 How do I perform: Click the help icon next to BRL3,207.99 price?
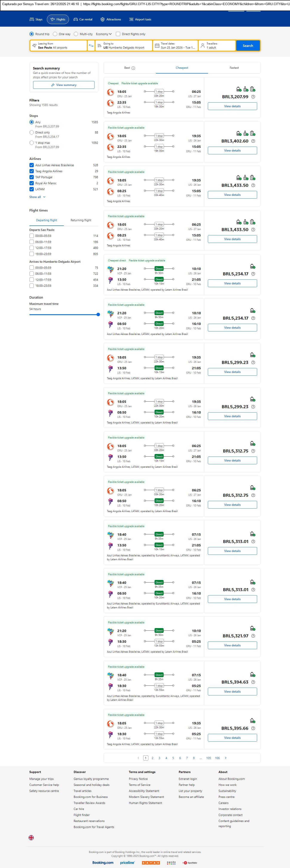tap(253, 97)
